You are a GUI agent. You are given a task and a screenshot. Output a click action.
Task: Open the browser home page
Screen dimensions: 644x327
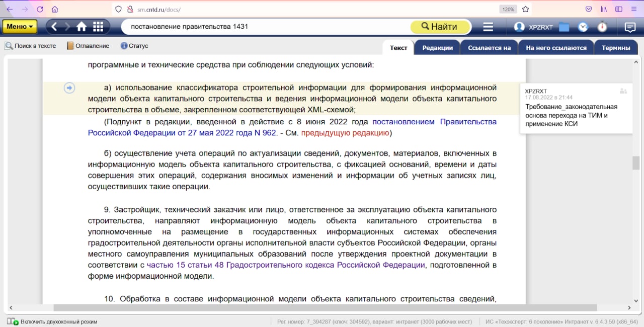point(55,9)
